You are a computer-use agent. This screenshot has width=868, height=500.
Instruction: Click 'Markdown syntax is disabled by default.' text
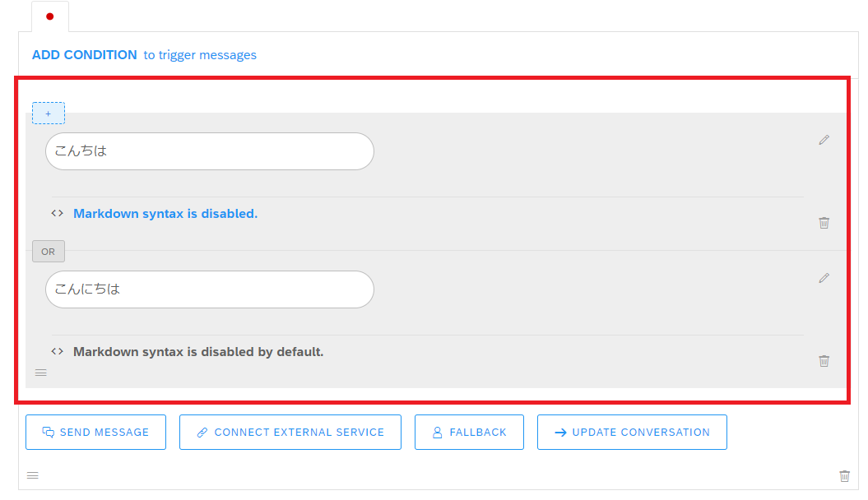198,352
